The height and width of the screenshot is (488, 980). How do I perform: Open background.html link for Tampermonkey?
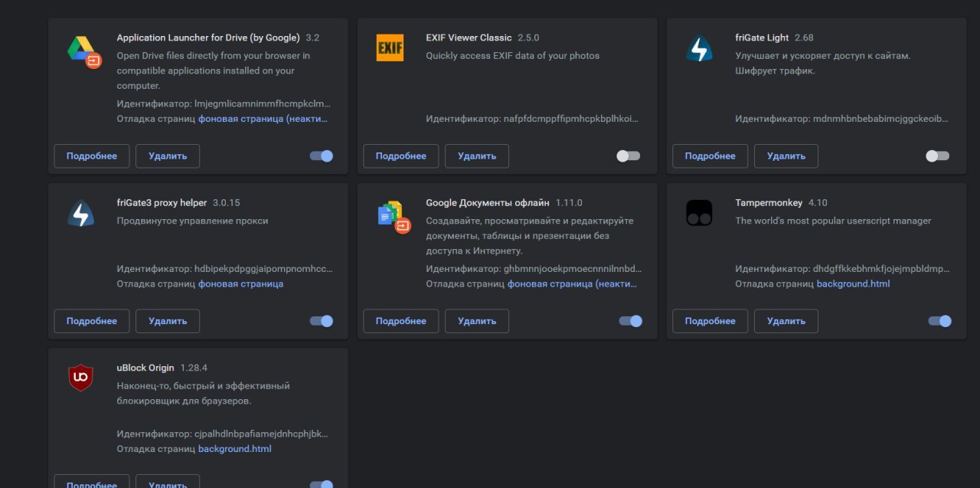(853, 283)
